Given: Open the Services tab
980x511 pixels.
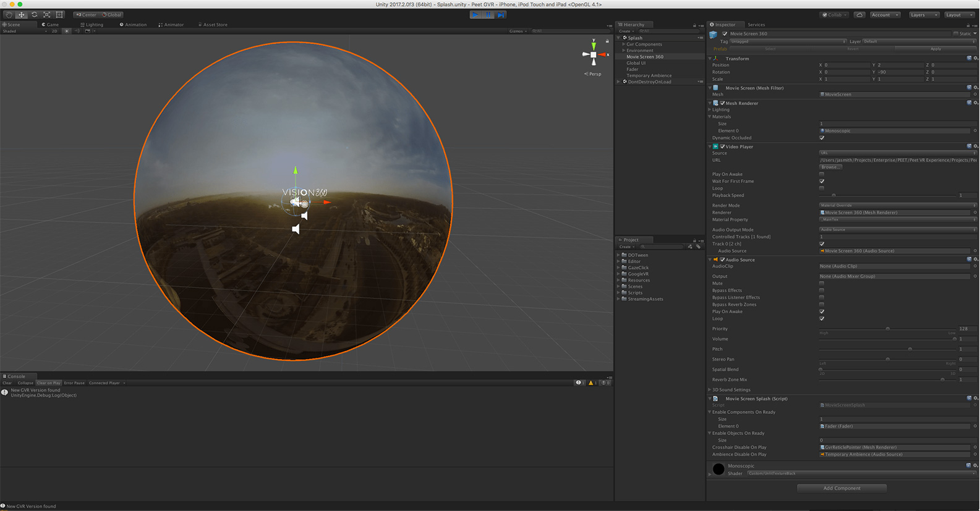Looking at the screenshot, I should coord(756,25).
